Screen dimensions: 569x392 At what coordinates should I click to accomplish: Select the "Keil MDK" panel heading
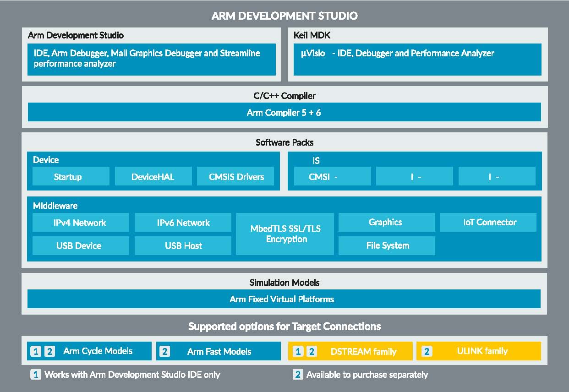tap(312, 35)
